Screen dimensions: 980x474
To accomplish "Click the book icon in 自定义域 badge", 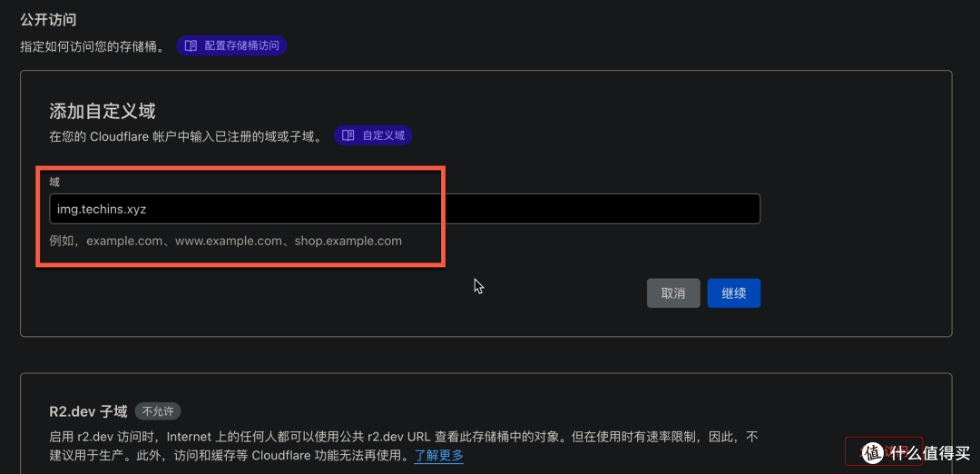I will click(x=348, y=135).
